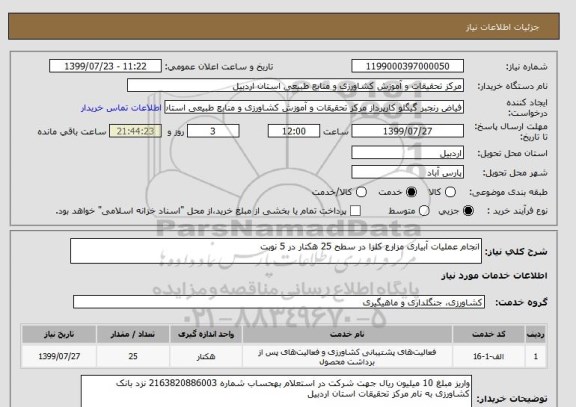Click the service name cell فعالیت‌های پشتیبانی کشاورزی
This screenshot has width=576, height=407.
pos(347,357)
